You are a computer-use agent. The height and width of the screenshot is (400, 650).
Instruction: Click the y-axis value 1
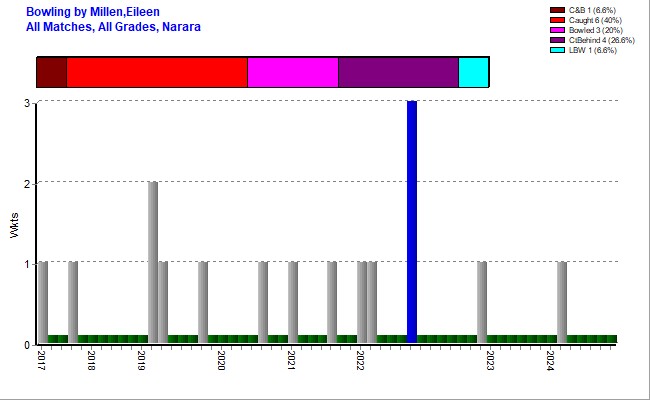[27, 264]
